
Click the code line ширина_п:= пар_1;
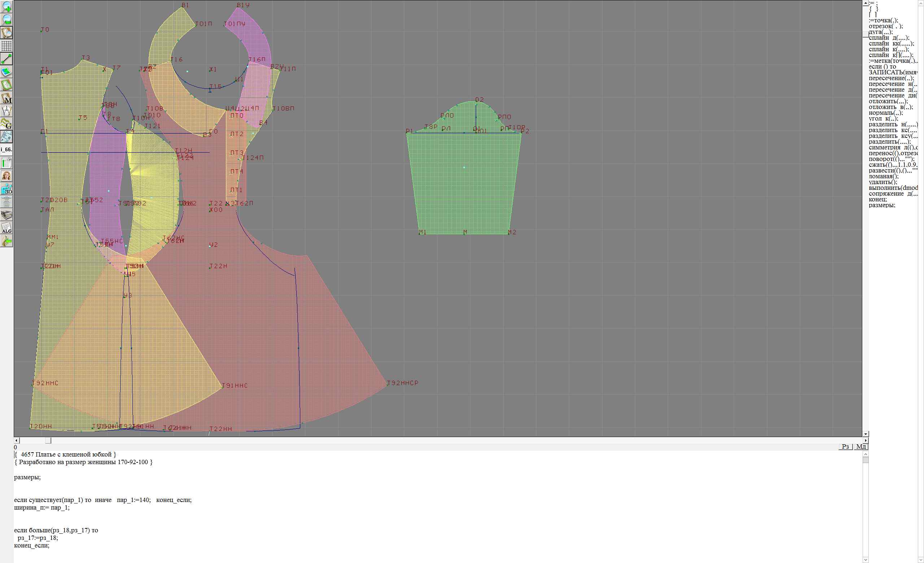42,507
